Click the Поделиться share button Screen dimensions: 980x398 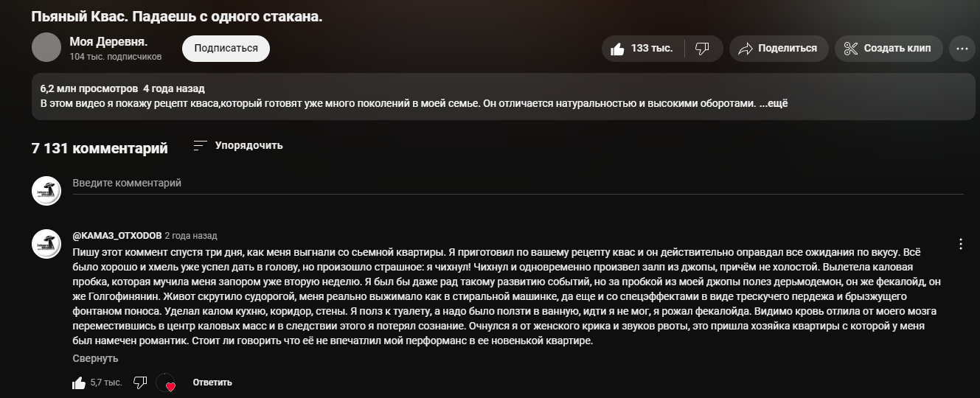pyautogui.click(x=777, y=49)
